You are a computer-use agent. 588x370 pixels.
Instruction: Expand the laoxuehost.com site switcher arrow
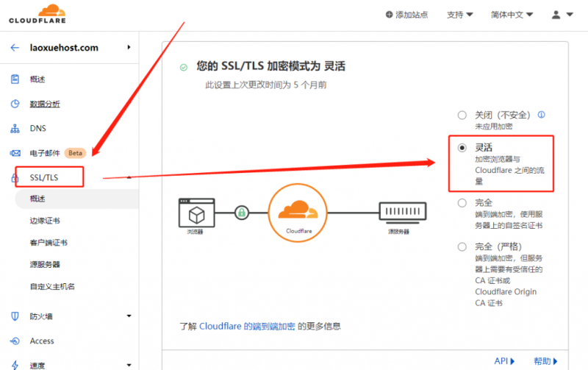click(x=129, y=47)
